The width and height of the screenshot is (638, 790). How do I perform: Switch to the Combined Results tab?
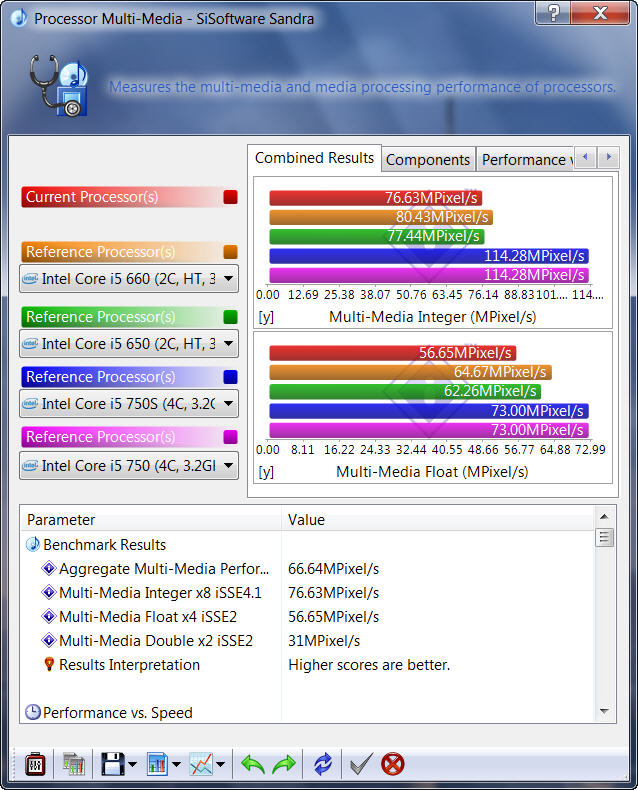tap(314, 158)
